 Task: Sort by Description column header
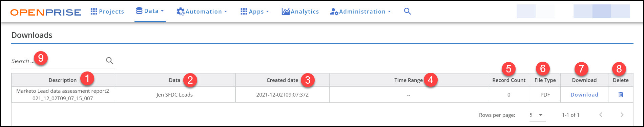(x=63, y=80)
